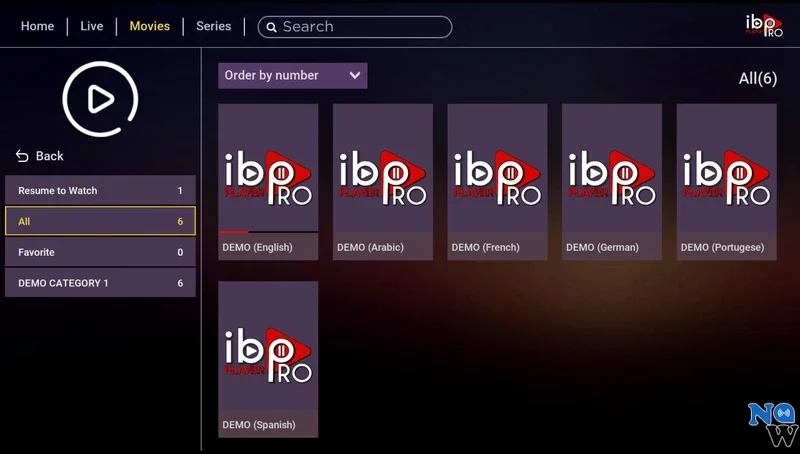Click the large play circle icon
Image resolution: width=800 pixels, height=454 pixels.
pyautogui.click(x=100, y=99)
